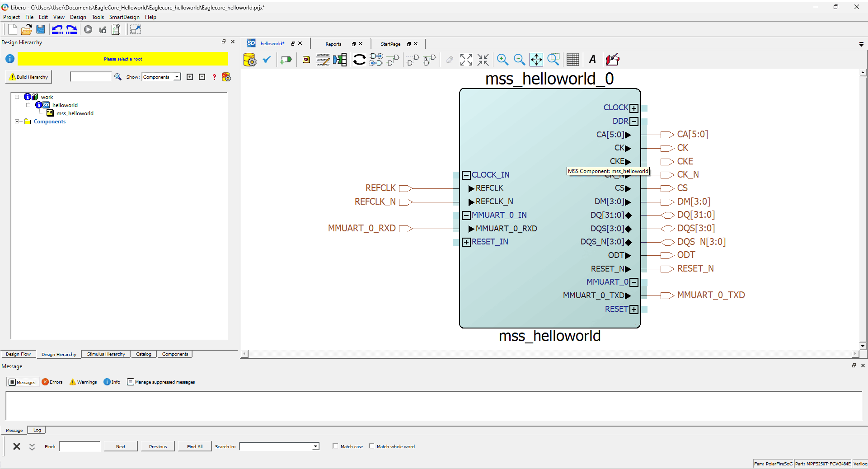Enable the Match whole word checkbox

[x=371, y=446]
